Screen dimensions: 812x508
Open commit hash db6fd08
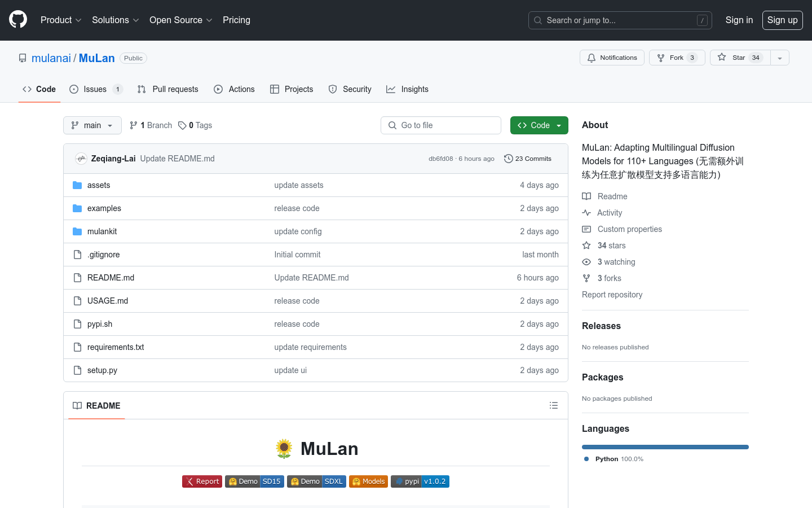(440, 159)
